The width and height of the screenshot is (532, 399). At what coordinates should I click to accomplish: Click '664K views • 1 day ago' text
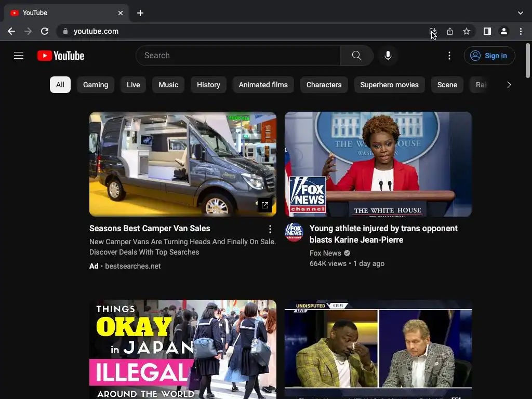point(347,263)
